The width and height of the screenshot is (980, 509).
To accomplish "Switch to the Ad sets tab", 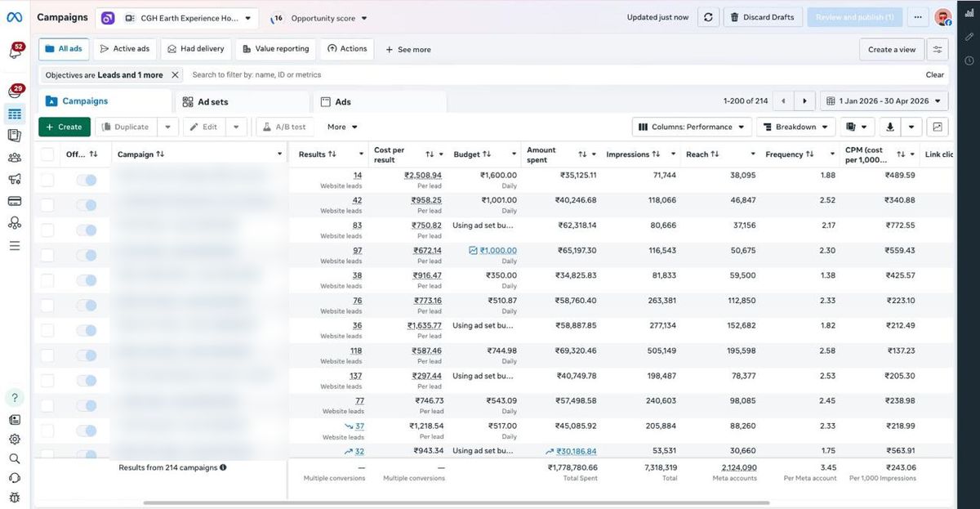I will [x=242, y=102].
